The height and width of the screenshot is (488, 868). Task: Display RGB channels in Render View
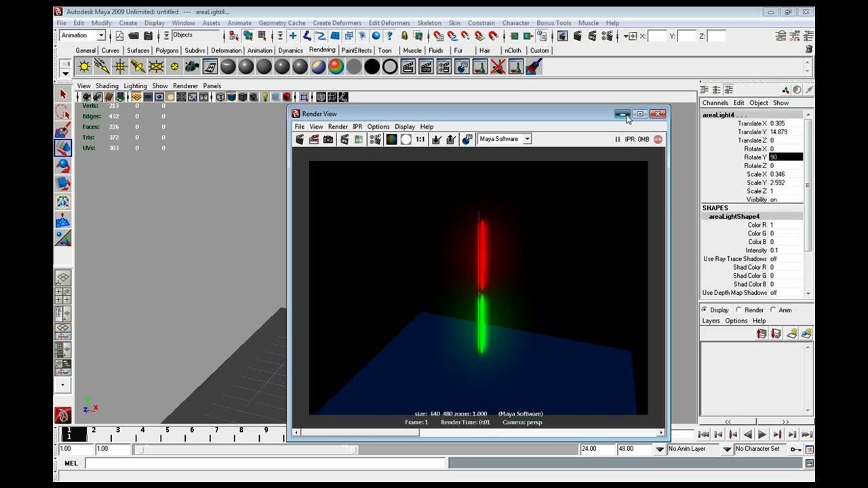(391, 139)
